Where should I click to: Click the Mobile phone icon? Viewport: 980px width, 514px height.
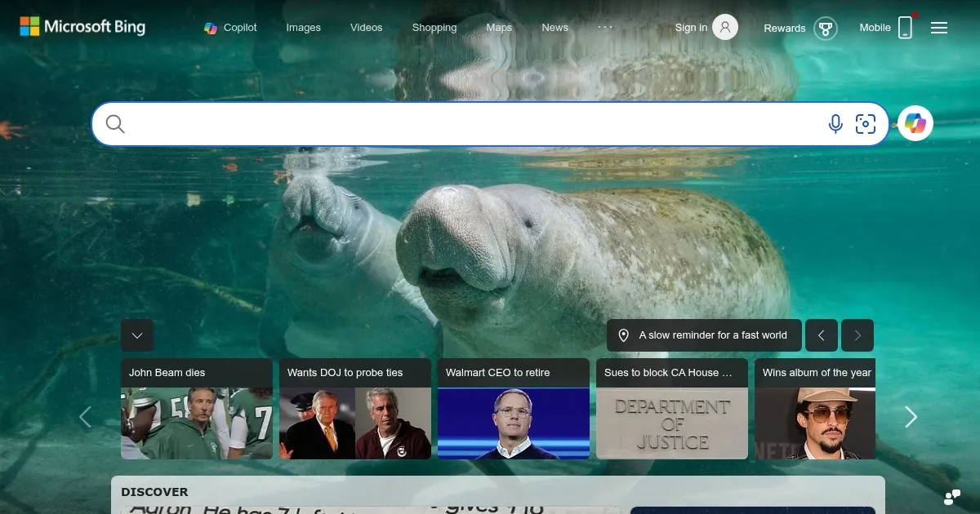point(905,27)
